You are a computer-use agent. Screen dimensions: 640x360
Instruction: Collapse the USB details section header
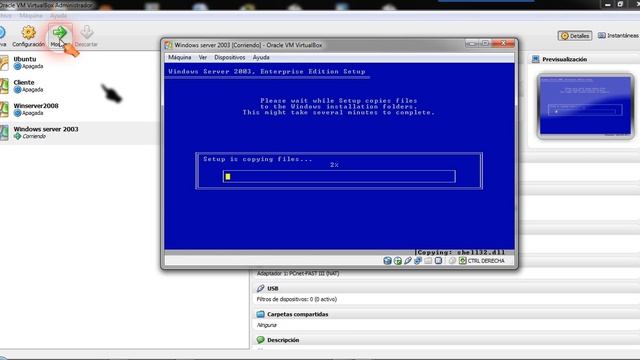point(446,288)
